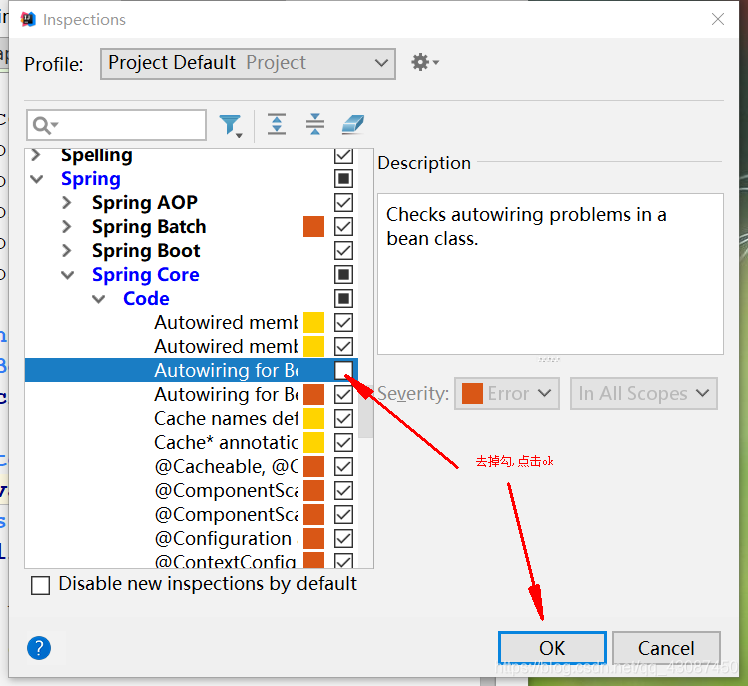Uncheck the Spring Batch checkbox
The image size is (748, 686).
click(343, 227)
